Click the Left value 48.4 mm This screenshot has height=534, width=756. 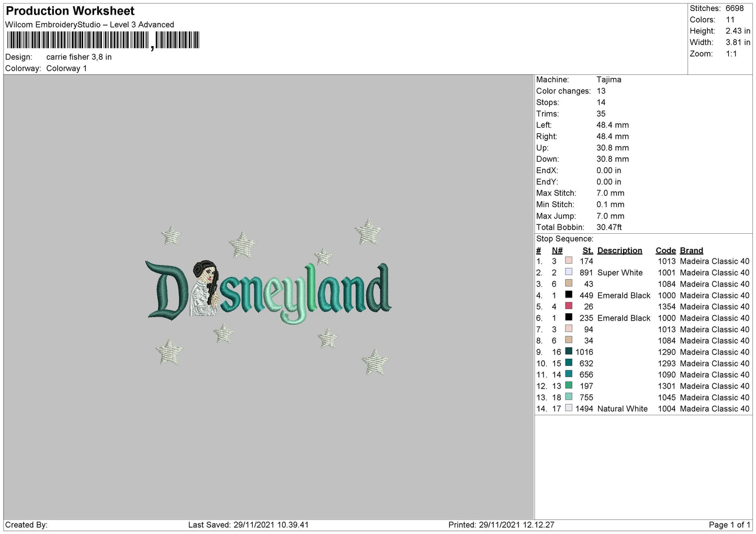(x=613, y=125)
